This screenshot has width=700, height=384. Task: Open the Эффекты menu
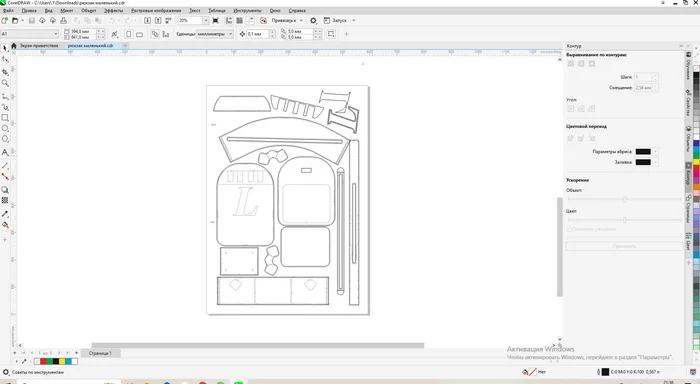pos(113,10)
